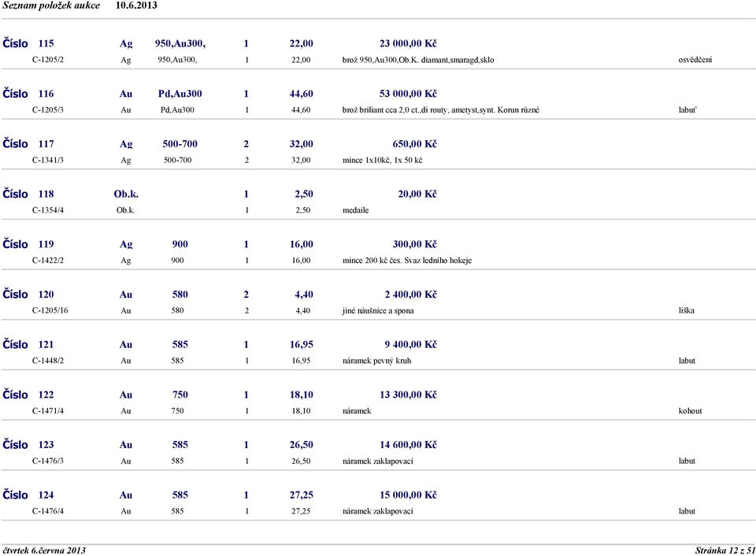Click the note 'osvědčení'
The image size is (756, 556).
click(695, 60)
